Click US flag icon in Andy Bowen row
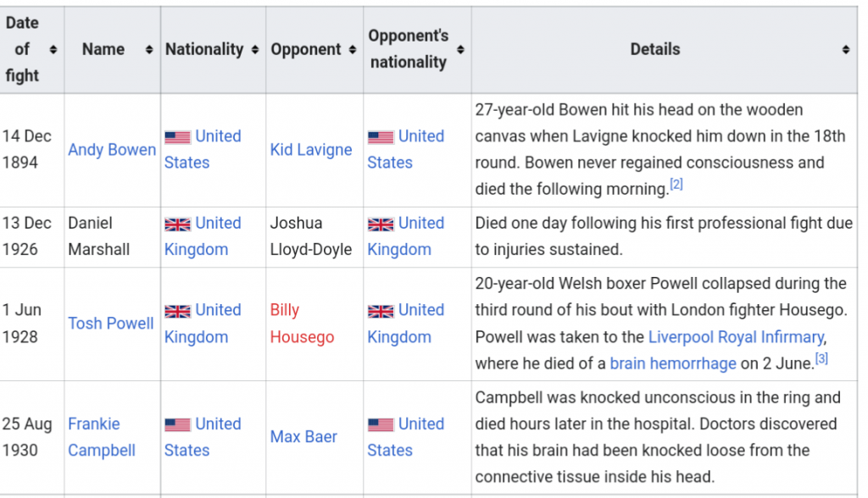Viewport: 868px width, 498px height. pos(178,136)
